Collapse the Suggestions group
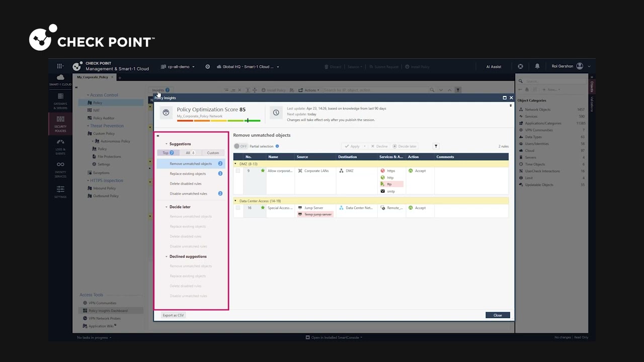Screen dimensions: 644x362 (167, 144)
